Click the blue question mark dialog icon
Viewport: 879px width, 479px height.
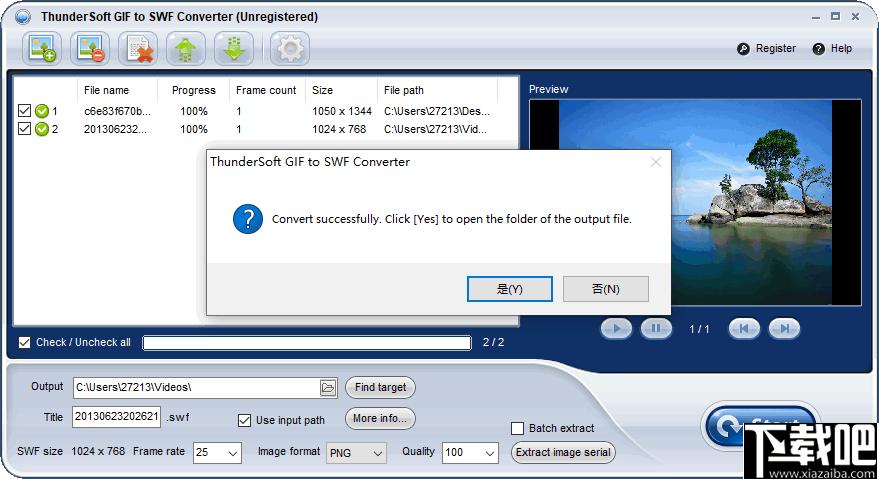coord(248,219)
